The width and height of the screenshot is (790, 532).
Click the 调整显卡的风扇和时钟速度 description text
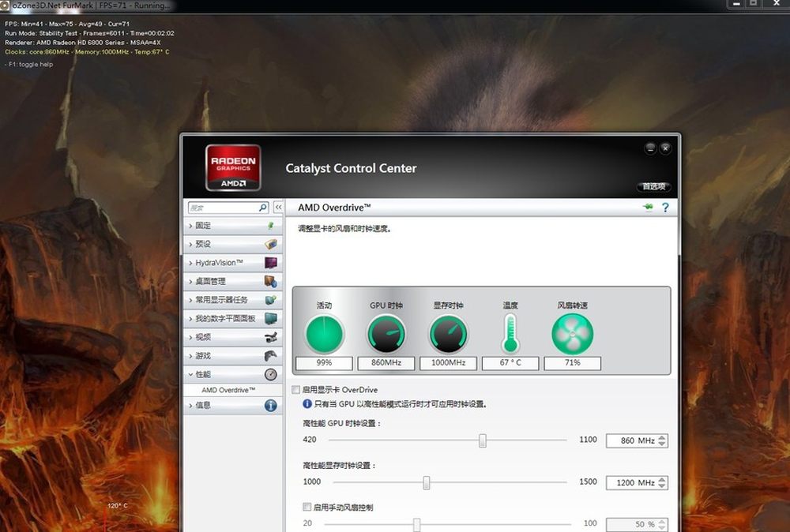[344, 228]
